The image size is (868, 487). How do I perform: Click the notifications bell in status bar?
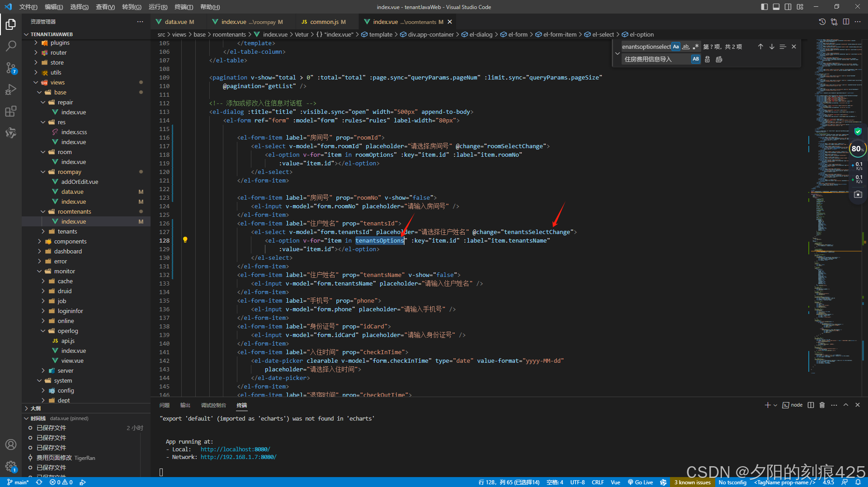pos(858,482)
